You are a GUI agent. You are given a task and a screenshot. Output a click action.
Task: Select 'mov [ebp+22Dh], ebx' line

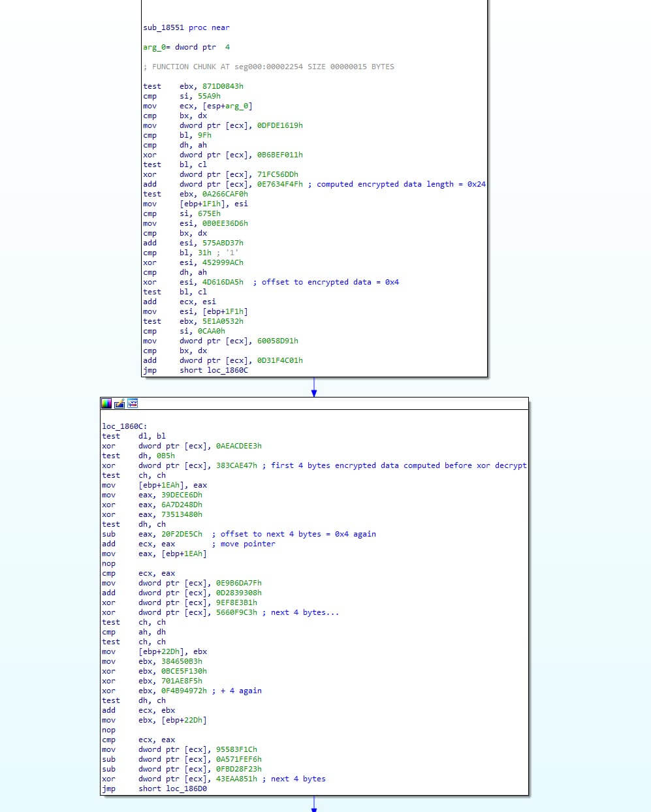[154, 651]
